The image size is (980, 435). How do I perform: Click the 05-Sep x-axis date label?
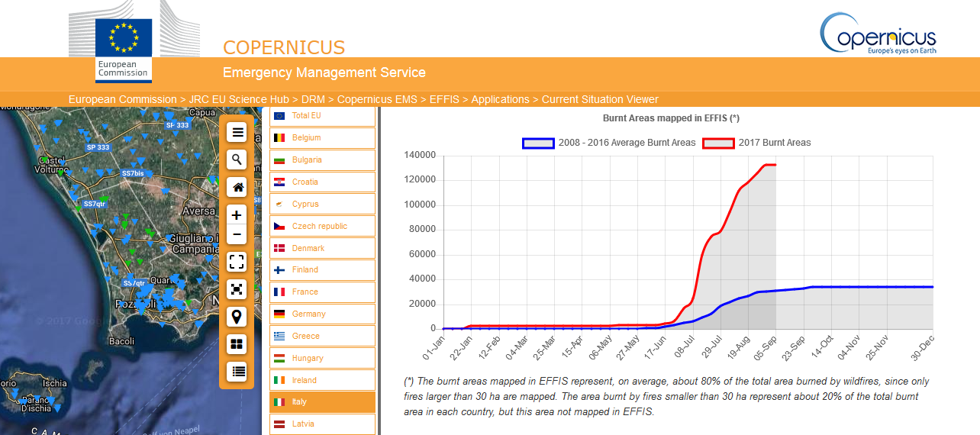(x=764, y=347)
